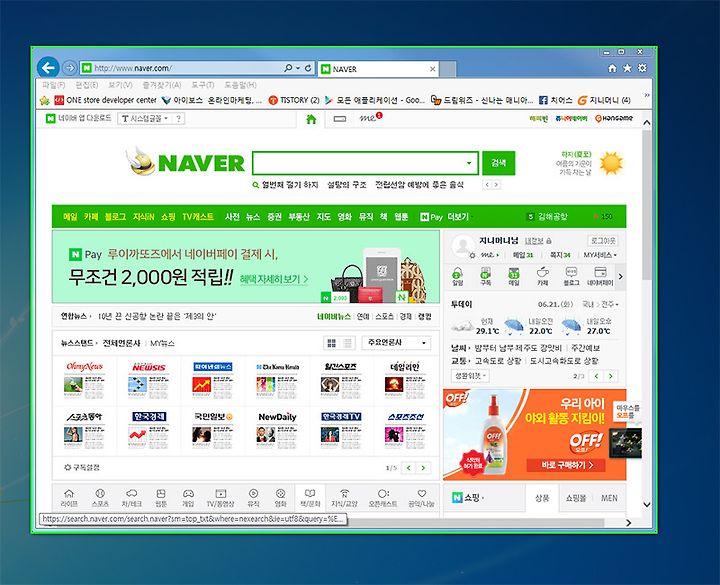Image resolution: width=720 pixels, height=585 pixels.
Task: Go back with the browser Back arrow
Action: [x=48, y=68]
